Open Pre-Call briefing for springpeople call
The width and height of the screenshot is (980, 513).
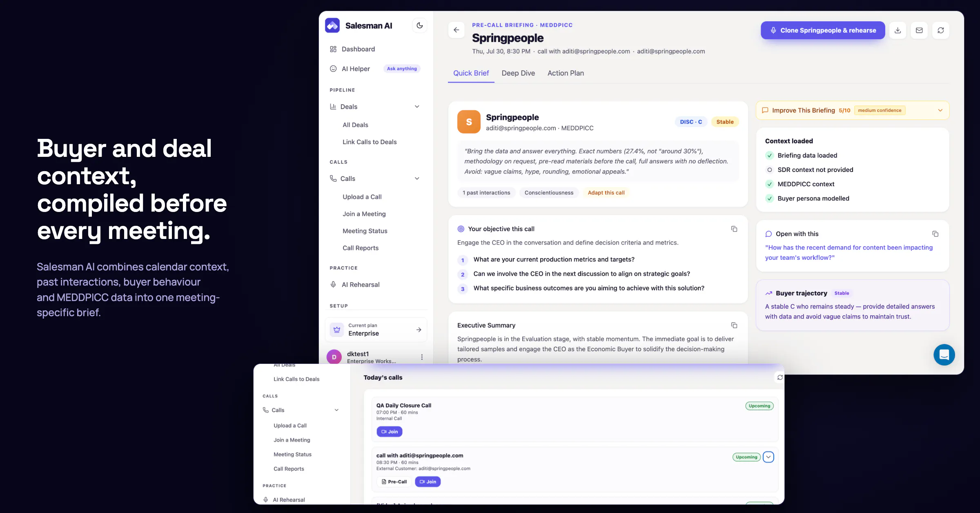coord(394,482)
